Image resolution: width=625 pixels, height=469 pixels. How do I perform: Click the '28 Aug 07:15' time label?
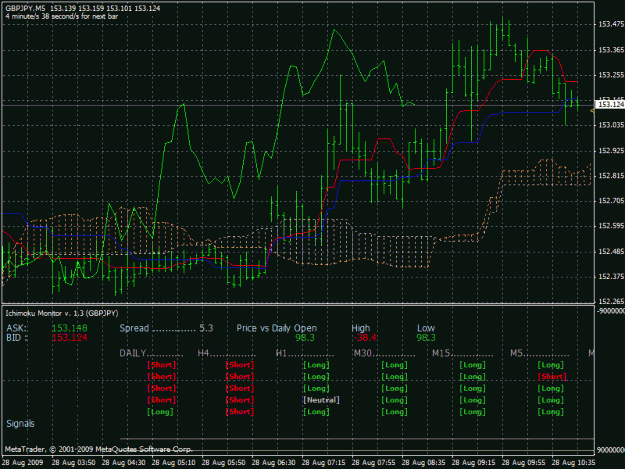click(324, 463)
